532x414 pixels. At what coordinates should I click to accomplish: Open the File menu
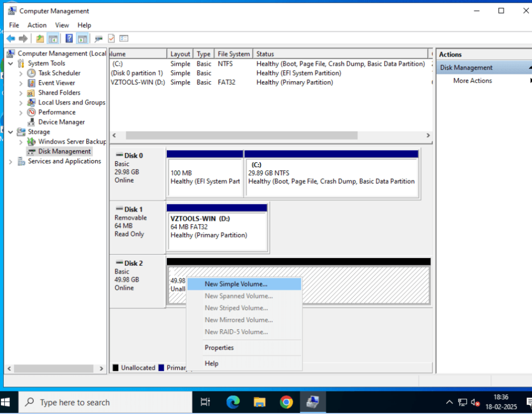pyautogui.click(x=14, y=25)
